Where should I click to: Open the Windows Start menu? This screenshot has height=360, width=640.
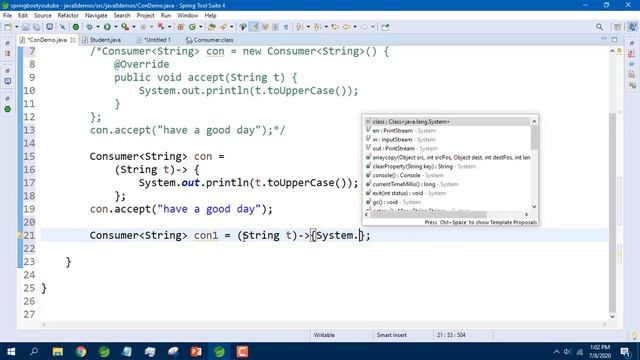coord(11,351)
